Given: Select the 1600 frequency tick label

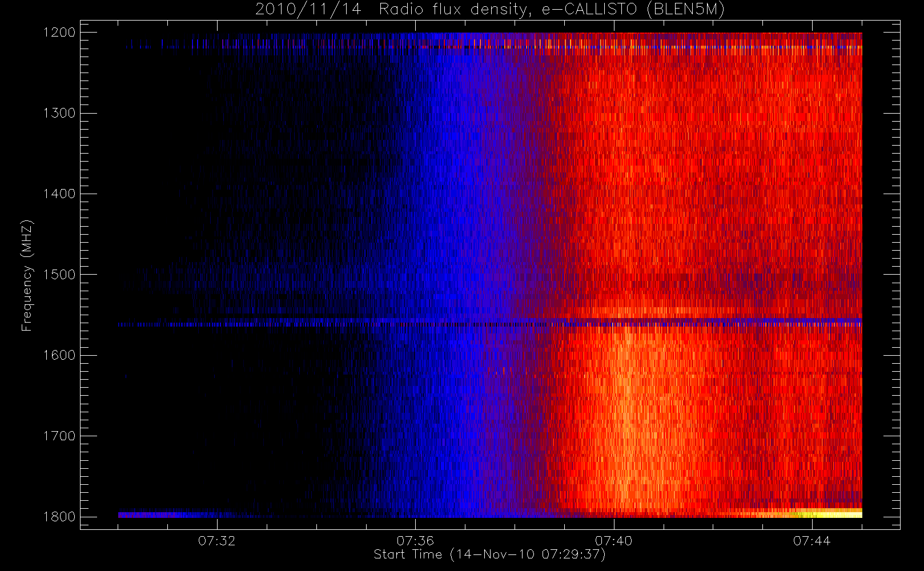Looking at the screenshot, I should pyautogui.click(x=60, y=355).
